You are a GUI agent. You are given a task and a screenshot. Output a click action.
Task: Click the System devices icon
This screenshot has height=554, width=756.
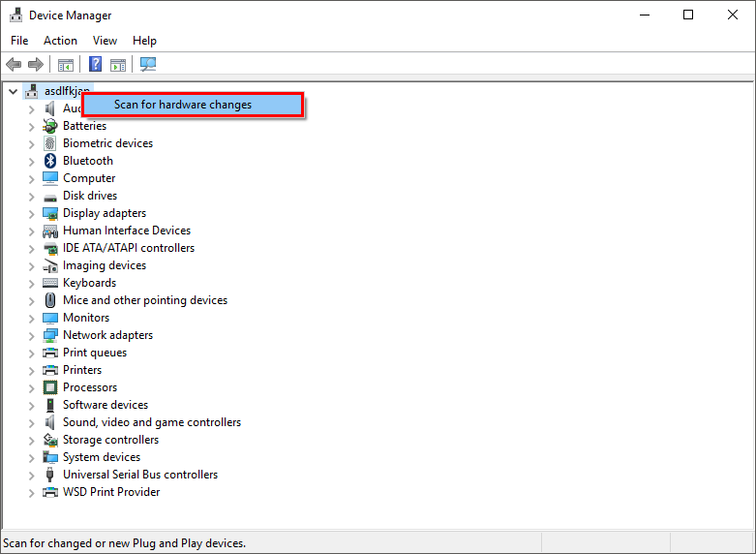click(x=50, y=457)
